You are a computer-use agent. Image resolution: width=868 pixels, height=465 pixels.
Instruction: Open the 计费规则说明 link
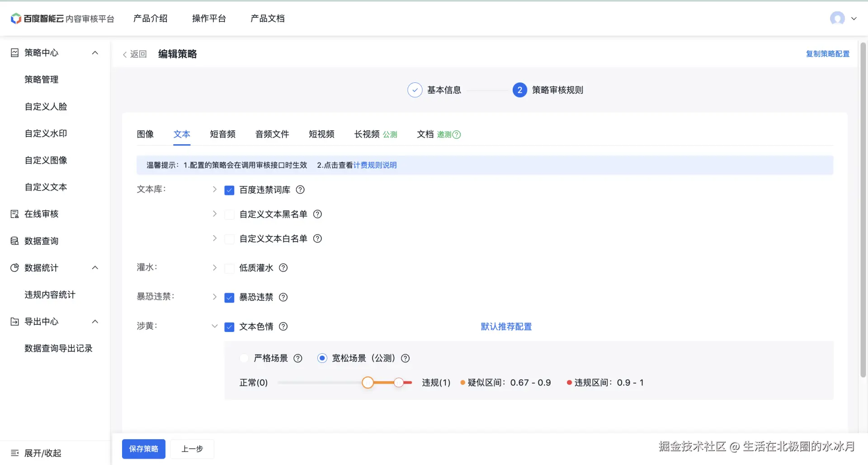[375, 165]
